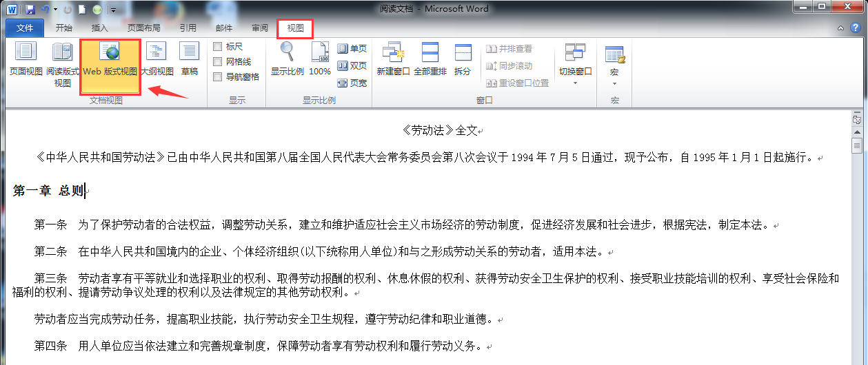868x365 pixels.
Task: Open the Review tab (审阅)
Action: click(x=260, y=28)
